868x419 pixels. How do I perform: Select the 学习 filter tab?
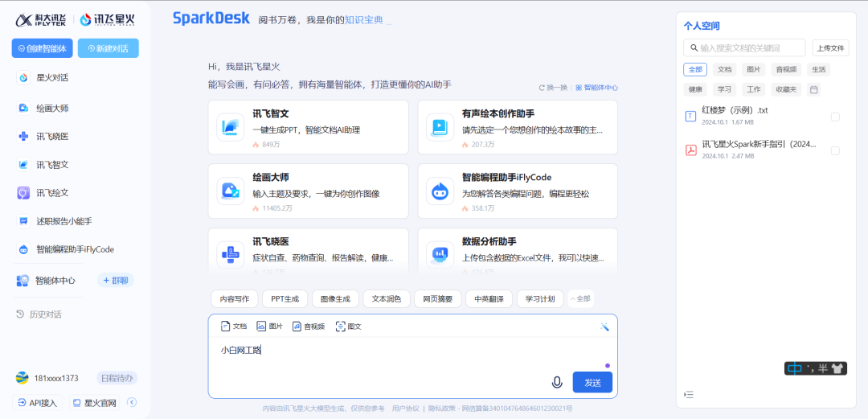click(x=725, y=89)
